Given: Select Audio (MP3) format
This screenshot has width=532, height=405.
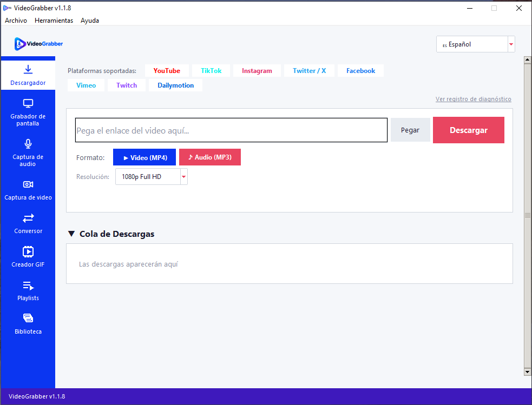Looking at the screenshot, I should click(x=210, y=157).
